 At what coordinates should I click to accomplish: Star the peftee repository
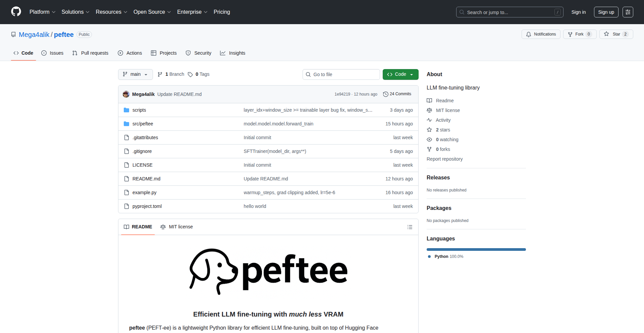[616, 34]
